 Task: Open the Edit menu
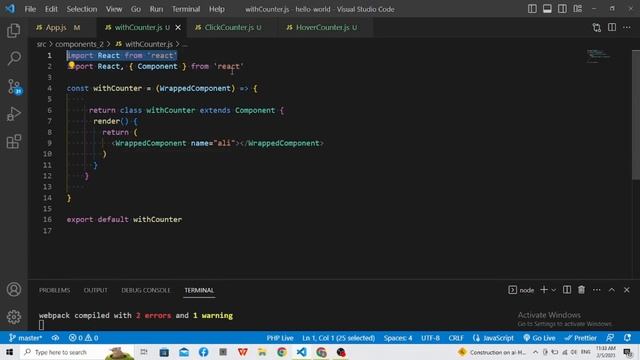(x=51, y=9)
